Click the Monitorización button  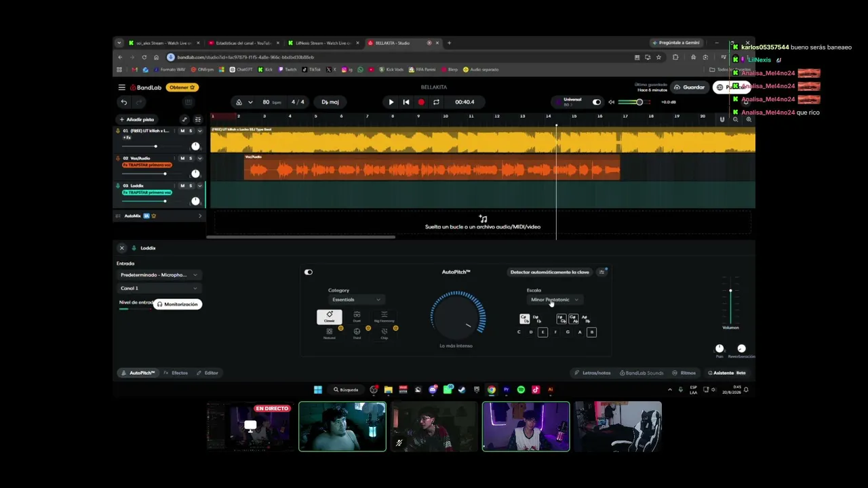[x=178, y=304]
